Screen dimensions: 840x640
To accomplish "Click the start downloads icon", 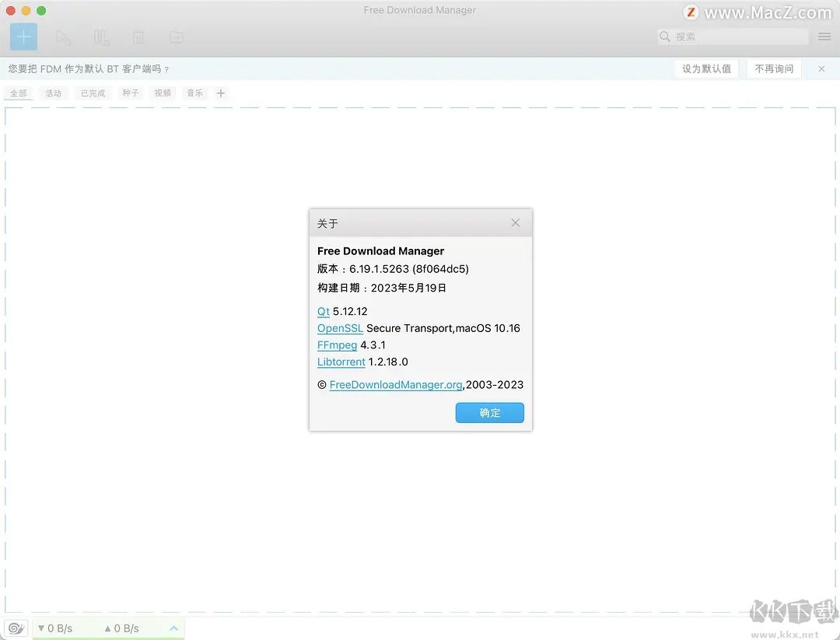I will click(x=64, y=37).
